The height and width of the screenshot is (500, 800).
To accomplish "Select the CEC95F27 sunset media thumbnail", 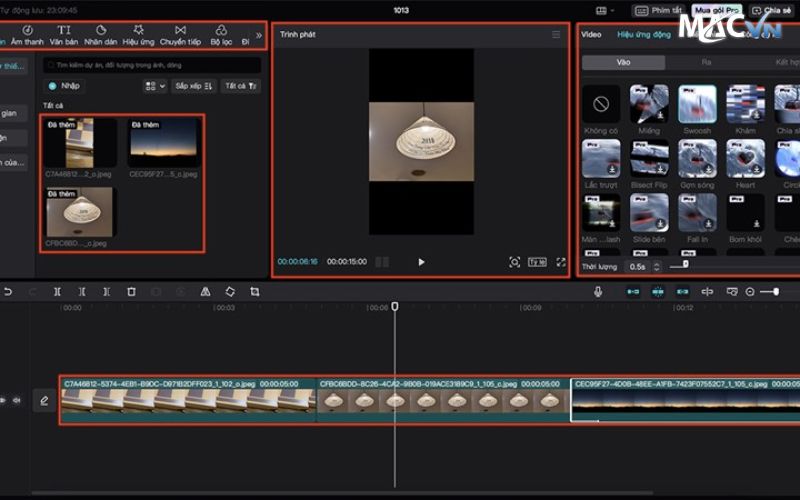I will [164, 143].
